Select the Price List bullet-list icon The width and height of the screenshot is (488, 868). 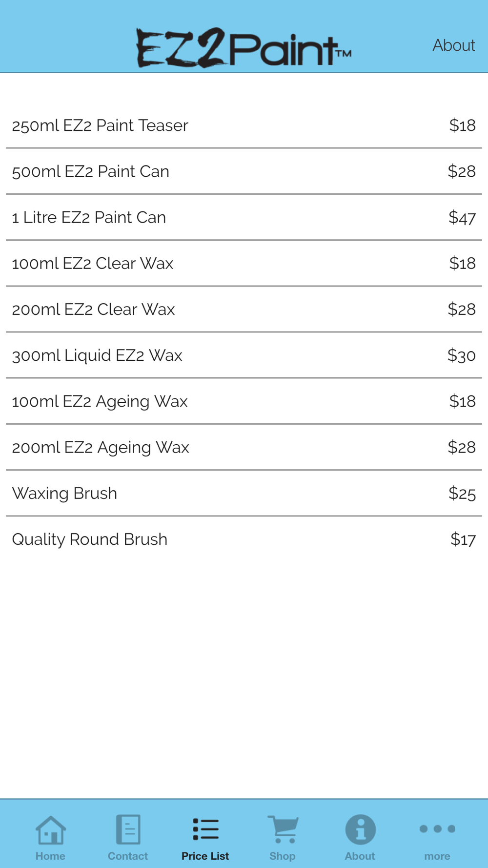coord(205,829)
